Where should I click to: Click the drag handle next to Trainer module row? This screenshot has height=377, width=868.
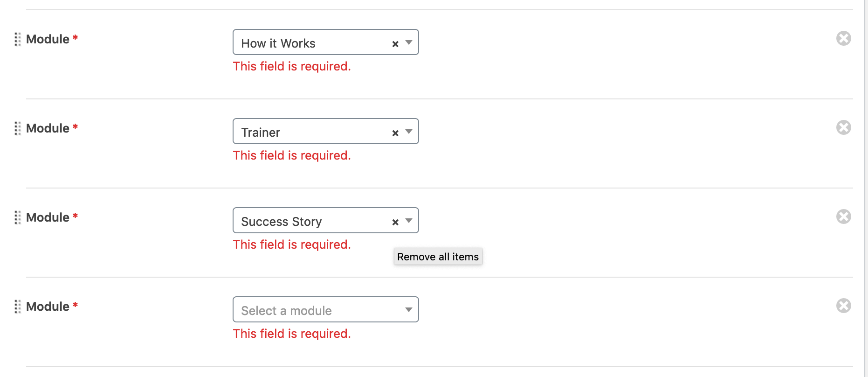(18, 128)
